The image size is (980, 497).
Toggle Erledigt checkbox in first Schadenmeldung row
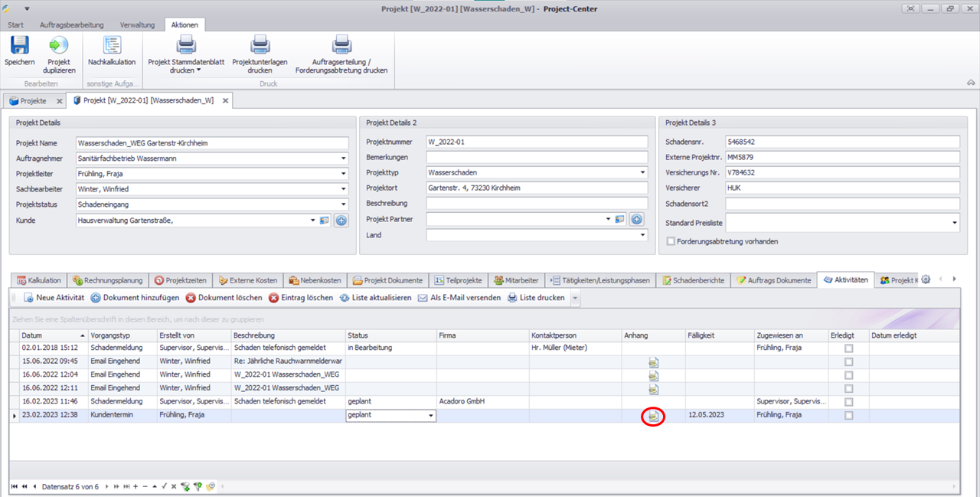[848, 348]
